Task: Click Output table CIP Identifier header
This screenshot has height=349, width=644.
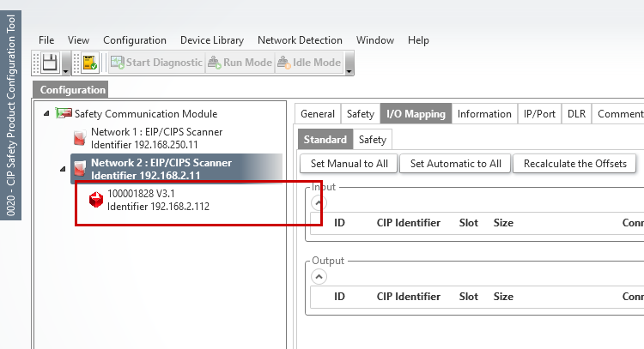Action: point(408,297)
